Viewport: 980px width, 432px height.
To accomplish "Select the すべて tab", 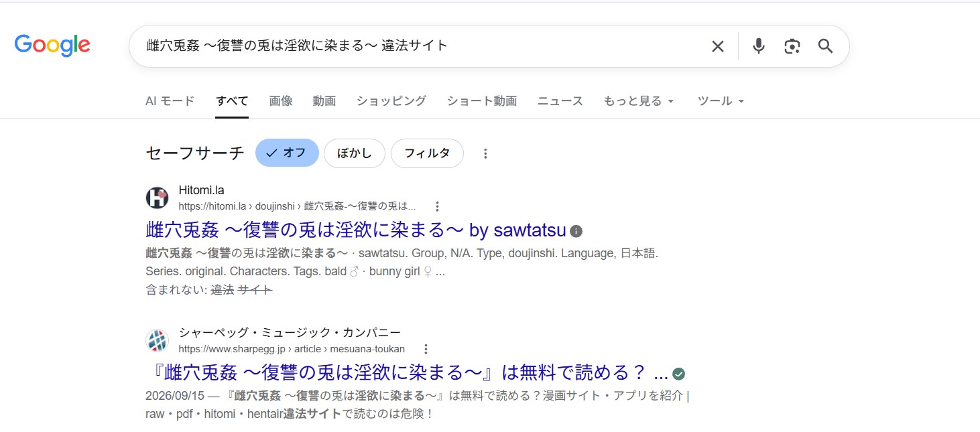I will coord(232,101).
